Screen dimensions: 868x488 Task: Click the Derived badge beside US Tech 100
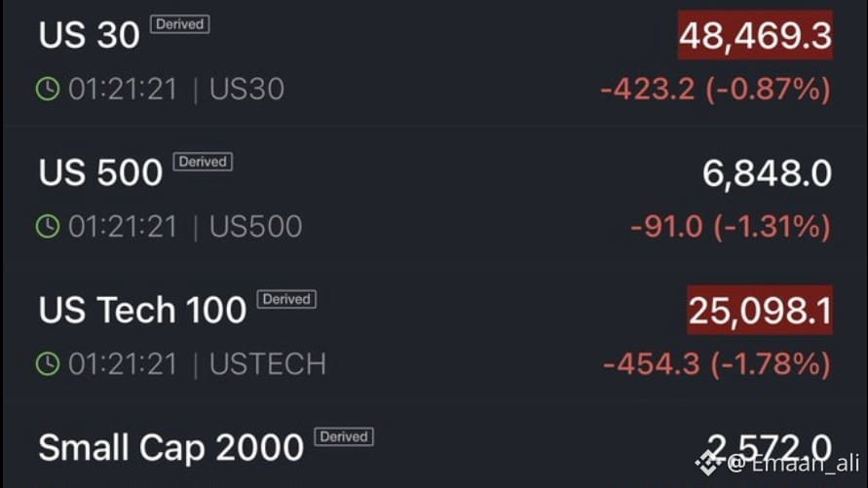pos(286,299)
